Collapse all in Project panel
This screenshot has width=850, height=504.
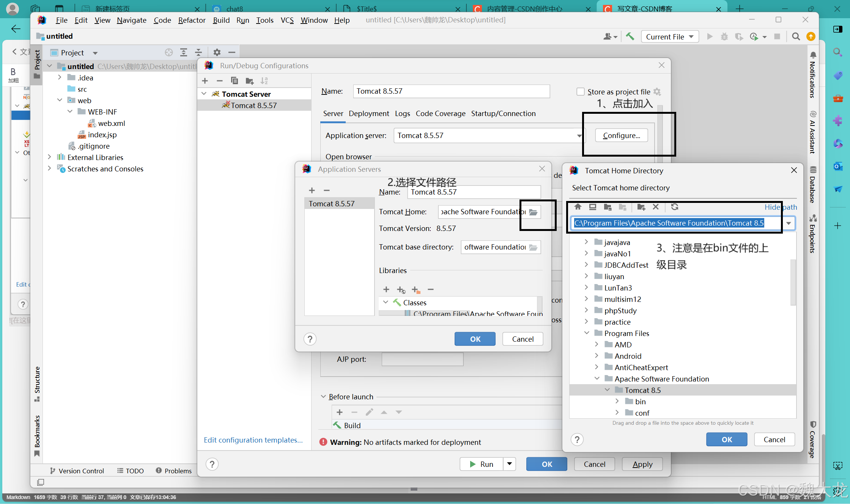click(x=198, y=52)
